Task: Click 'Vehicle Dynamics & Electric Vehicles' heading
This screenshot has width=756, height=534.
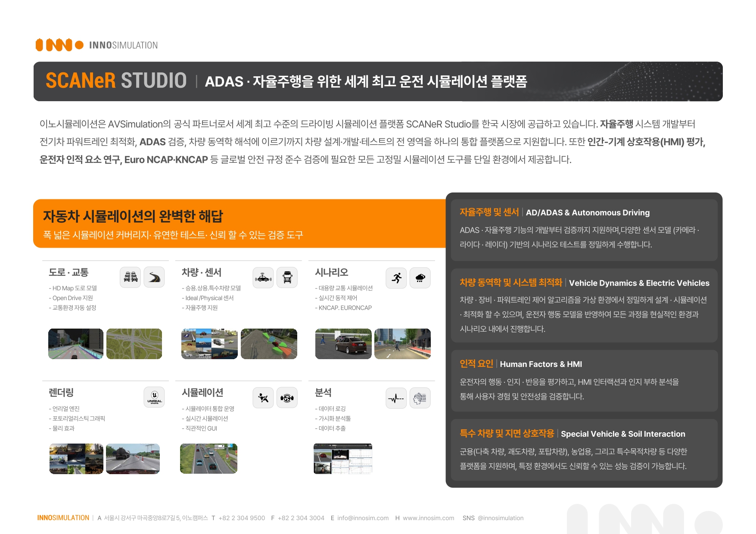Action: pos(639,283)
